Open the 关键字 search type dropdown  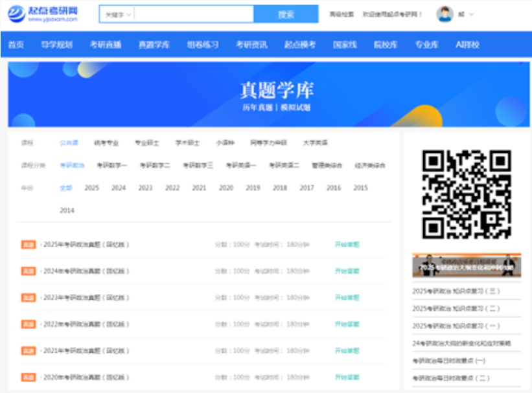coord(117,14)
